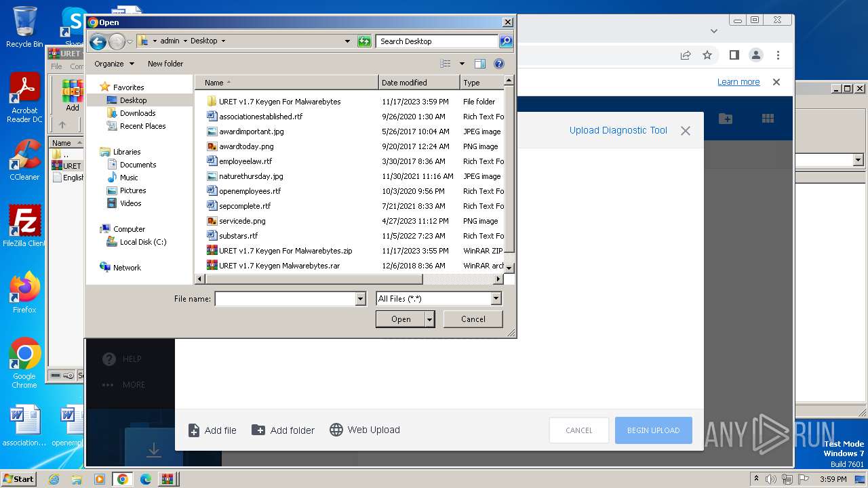This screenshot has width=868, height=488.
Task: Follow the Learn more link
Action: point(738,82)
